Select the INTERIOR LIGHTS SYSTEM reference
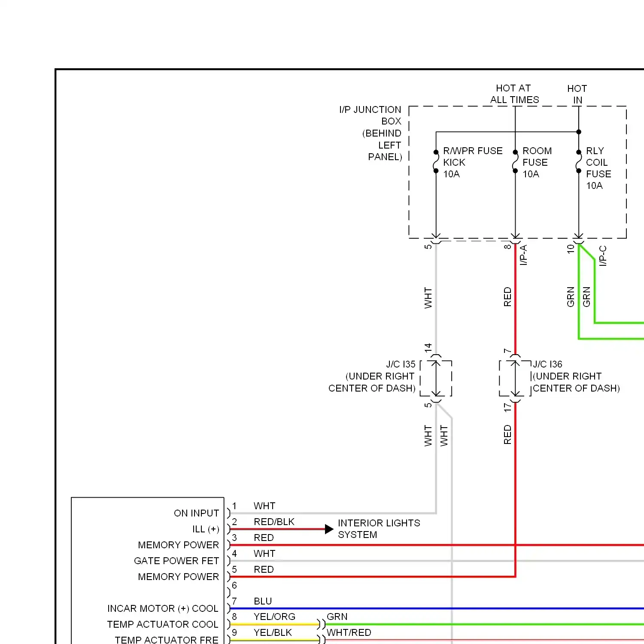 tap(379, 529)
